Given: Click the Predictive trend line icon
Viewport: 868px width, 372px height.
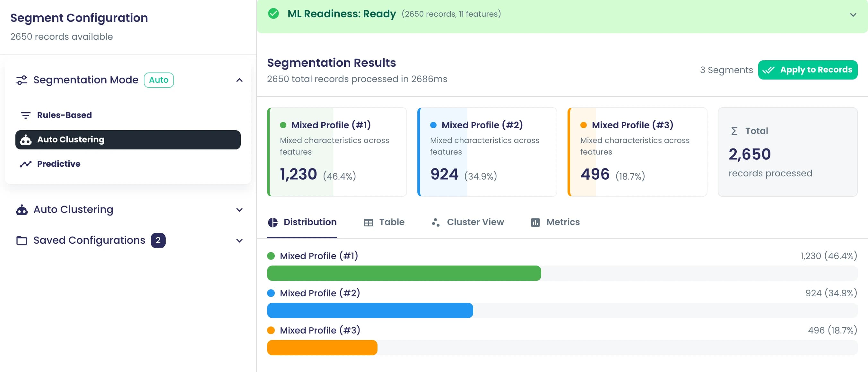Looking at the screenshot, I should [x=26, y=164].
